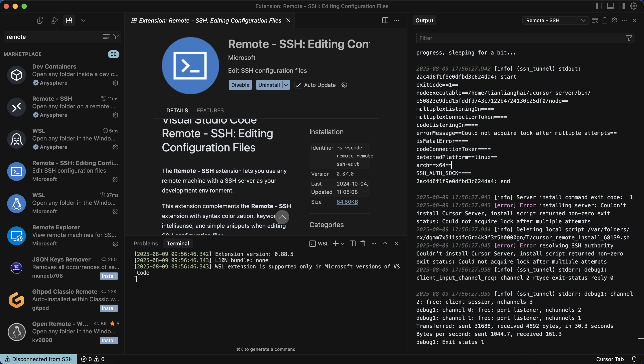This screenshot has width=644, height=364.
Task: Open the Remote - SSH output channel dropdown
Action: [555, 20]
